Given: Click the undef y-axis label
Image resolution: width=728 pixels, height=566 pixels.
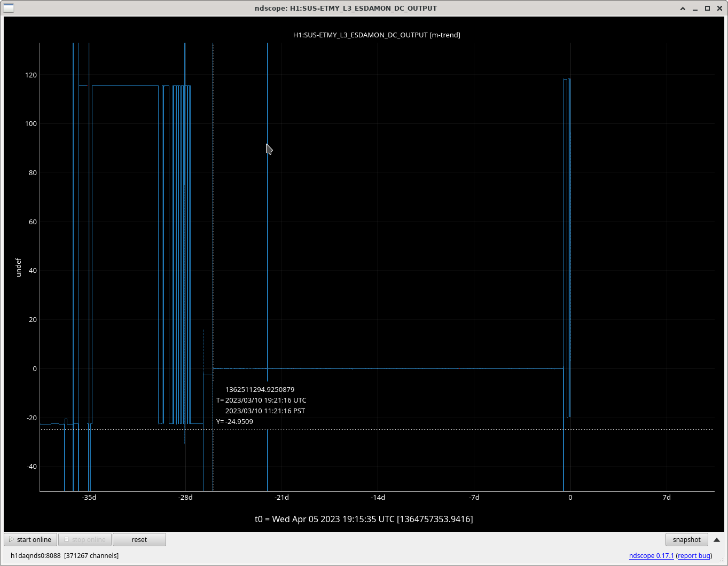Looking at the screenshot, I should (18, 267).
